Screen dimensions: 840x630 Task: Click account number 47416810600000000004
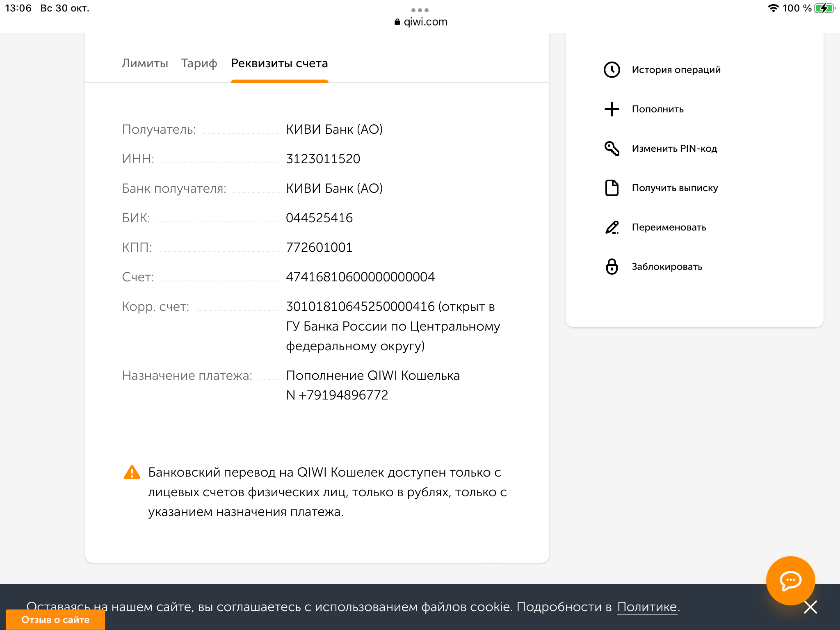(360, 277)
